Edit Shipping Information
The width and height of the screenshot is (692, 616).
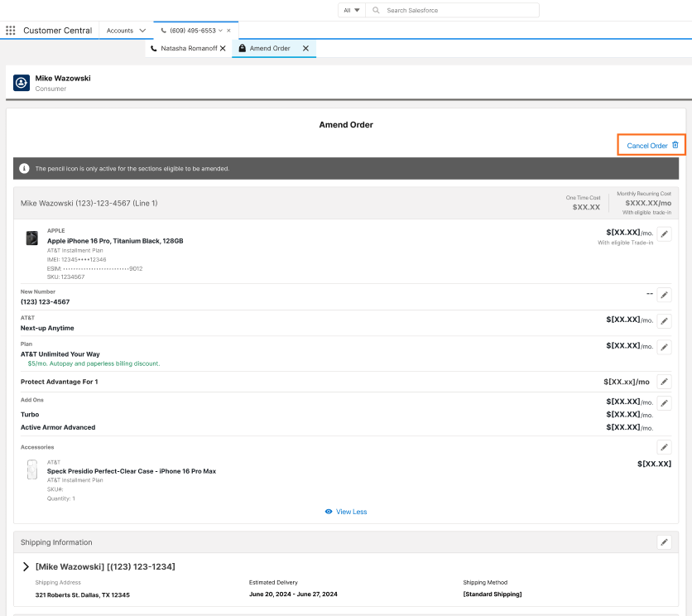[664, 542]
